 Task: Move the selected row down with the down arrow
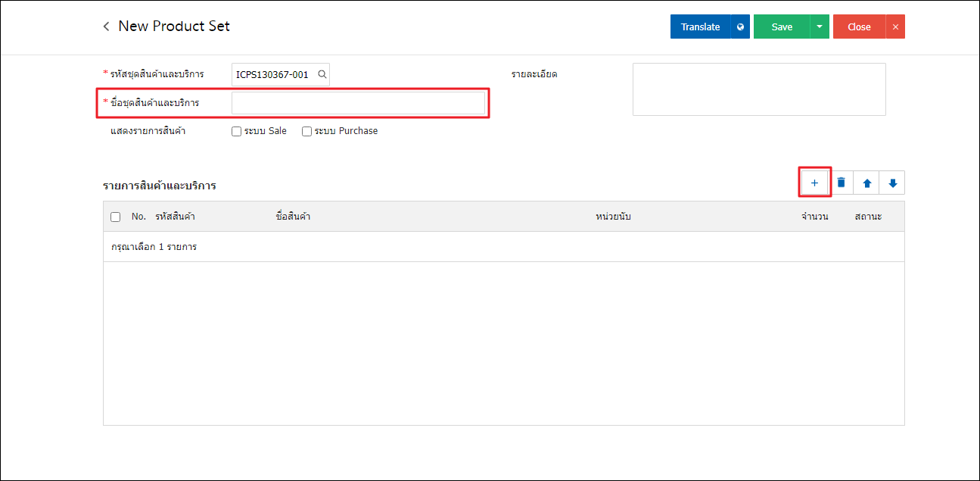(892, 183)
